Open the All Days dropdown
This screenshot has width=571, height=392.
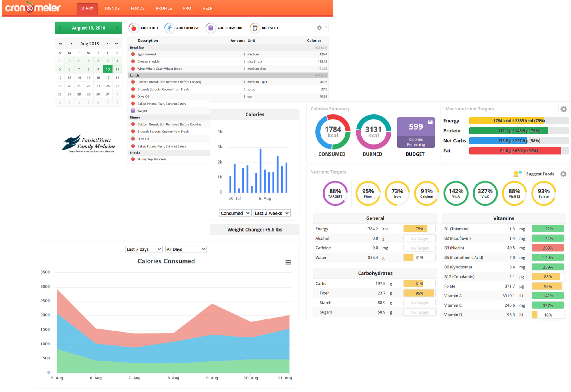(186, 249)
